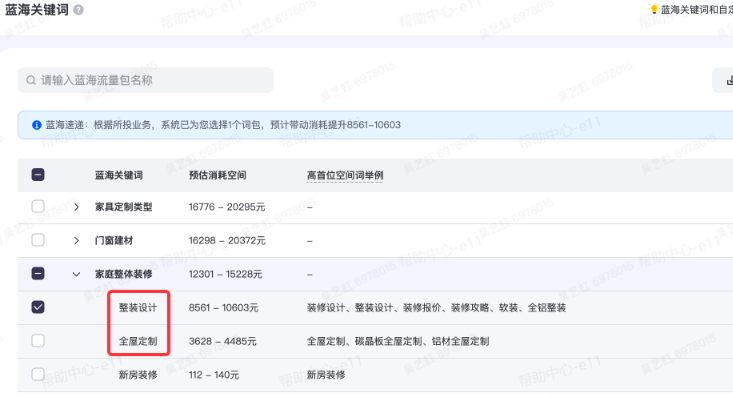The width and height of the screenshot is (733, 398).
Task: Check the 门窗建材 row checkbox
Action: 38,240
